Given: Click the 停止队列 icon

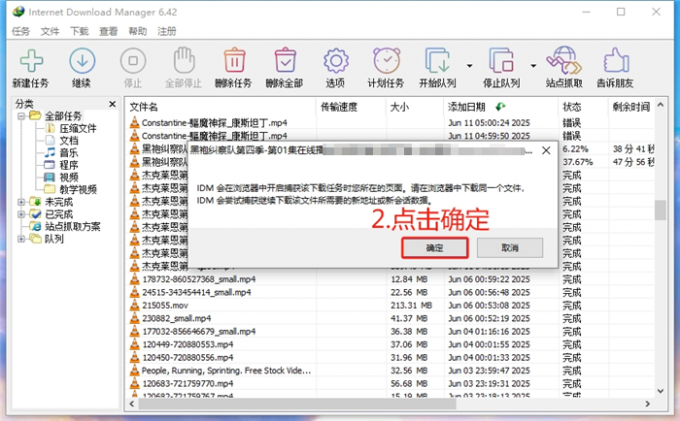Looking at the screenshot, I should pyautogui.click(x=501, y=61).
